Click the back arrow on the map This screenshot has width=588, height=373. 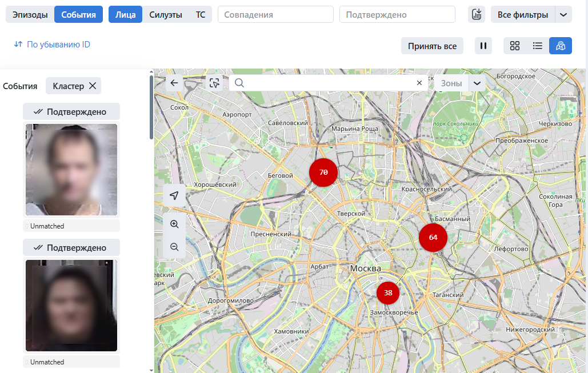pyautogui.click(x=174, y=83)
